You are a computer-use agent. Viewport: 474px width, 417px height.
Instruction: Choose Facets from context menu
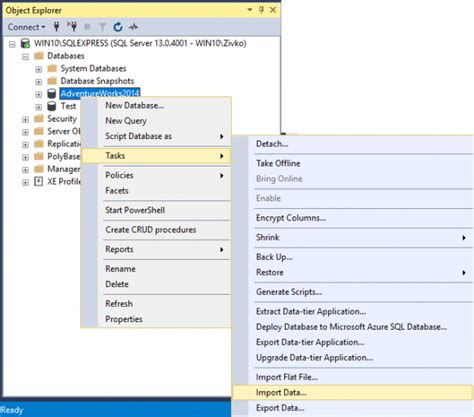pyautogui.click(x=156, y=191)
